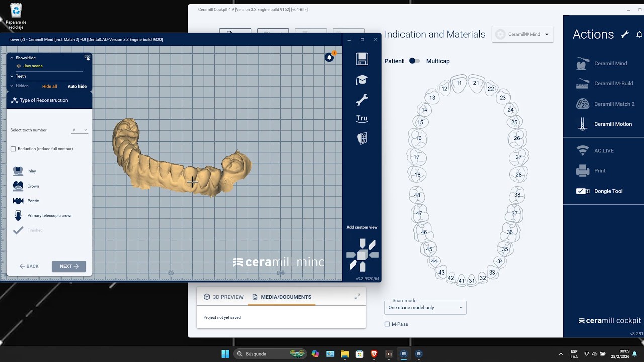Save the scene with the floppy disk icon
This screenshot has width=644, height=362.
coord(362,59)
